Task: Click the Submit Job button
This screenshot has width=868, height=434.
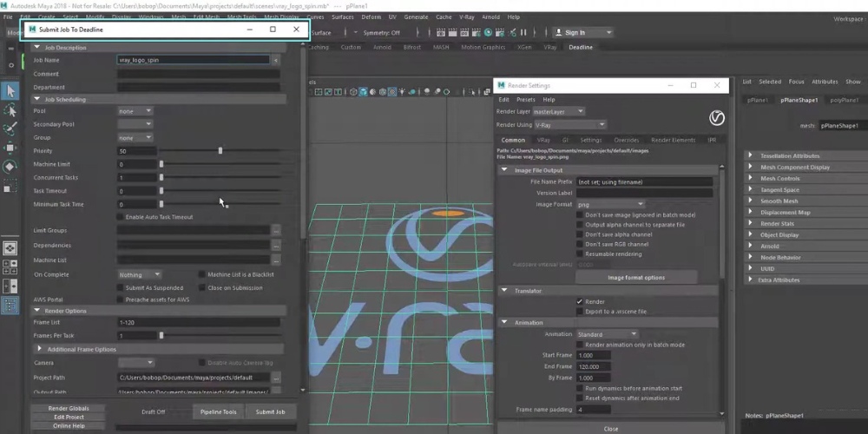Action: 271,412
